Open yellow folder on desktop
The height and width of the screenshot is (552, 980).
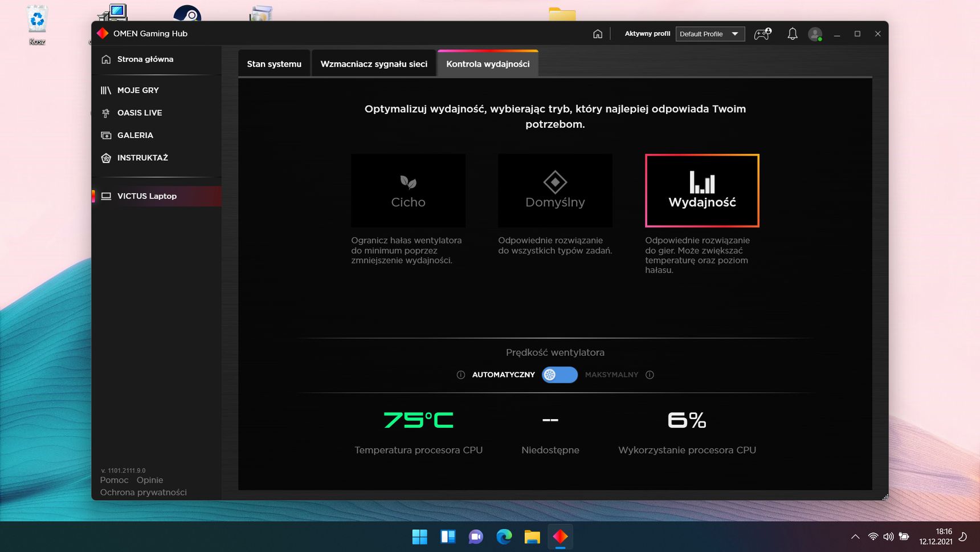(x=562, y=14)
